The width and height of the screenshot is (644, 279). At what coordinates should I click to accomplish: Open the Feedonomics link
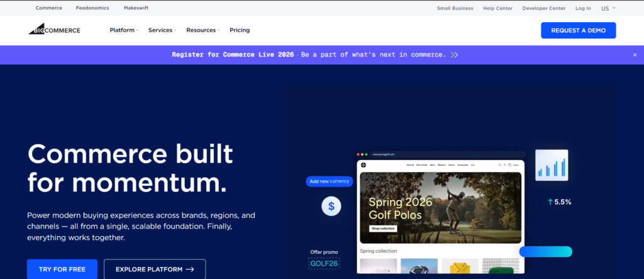92,8
